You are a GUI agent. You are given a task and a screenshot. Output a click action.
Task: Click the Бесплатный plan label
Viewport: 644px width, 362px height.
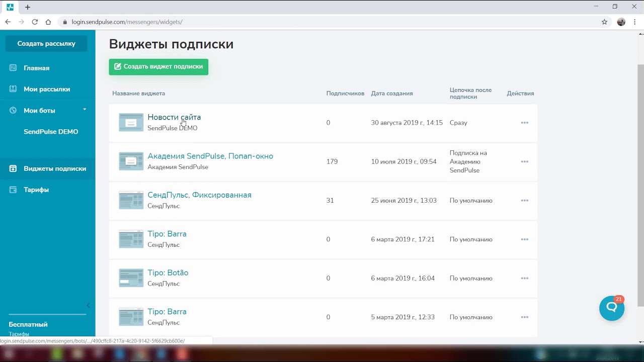tap(28, 324)
